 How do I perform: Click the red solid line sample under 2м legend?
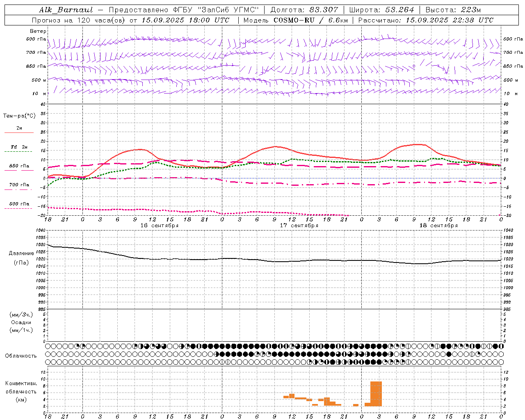(19, 133)
